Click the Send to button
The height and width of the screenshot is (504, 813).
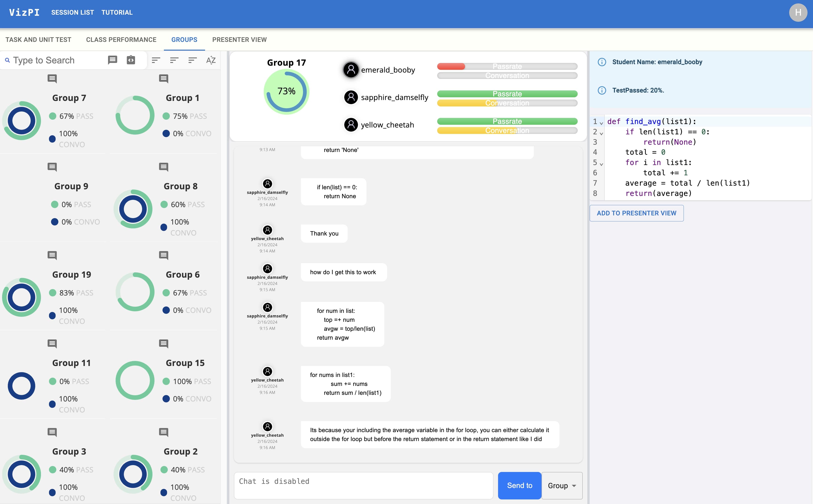click(519, 485)
